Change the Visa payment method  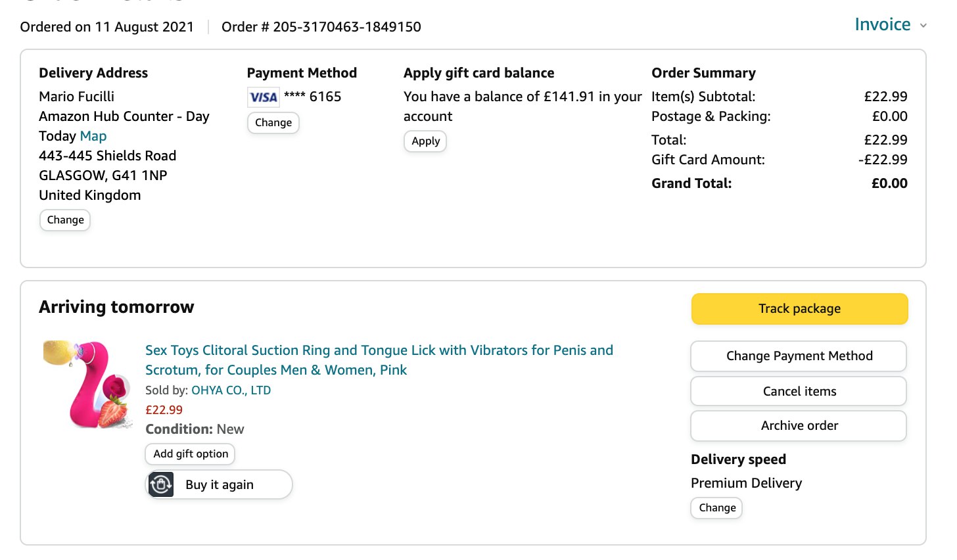click(x=273, y=123)
